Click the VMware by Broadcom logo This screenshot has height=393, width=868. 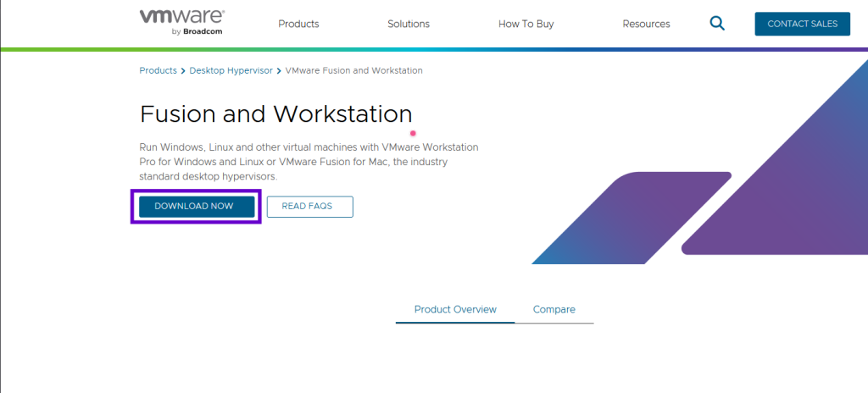coord(181,23)
